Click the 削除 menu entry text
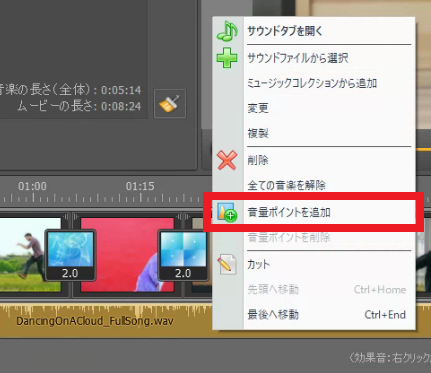431x373 pixels. tap(258, 160)
